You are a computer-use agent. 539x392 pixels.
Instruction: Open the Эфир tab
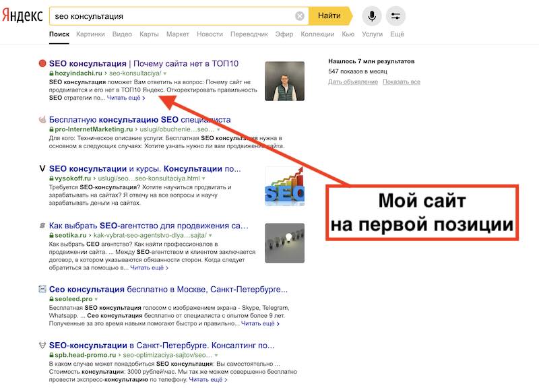coord(284,34)
